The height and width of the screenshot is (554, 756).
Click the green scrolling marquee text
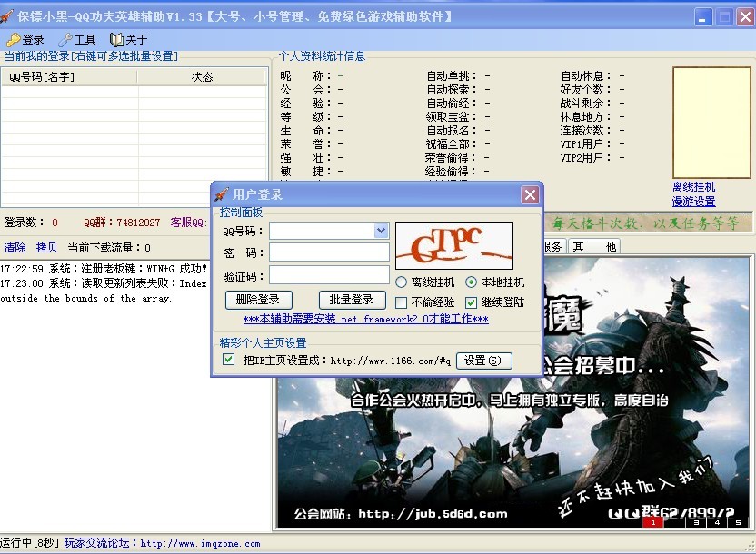(646, 223)
